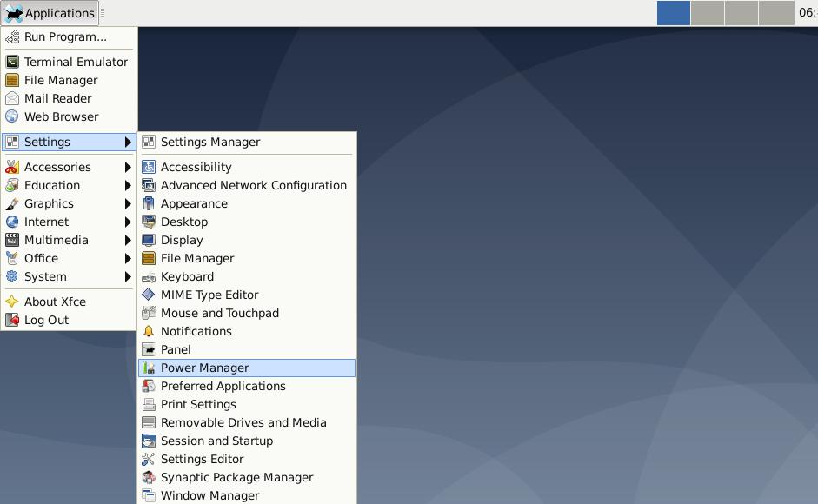Click the Power Manager battery icon

coord(149,368)
